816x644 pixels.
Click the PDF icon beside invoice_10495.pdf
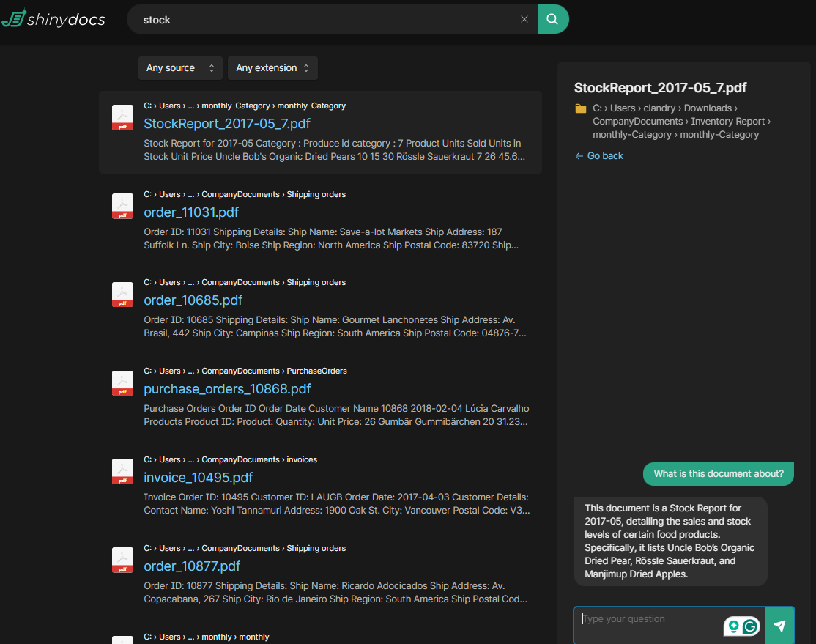point(122,472)
